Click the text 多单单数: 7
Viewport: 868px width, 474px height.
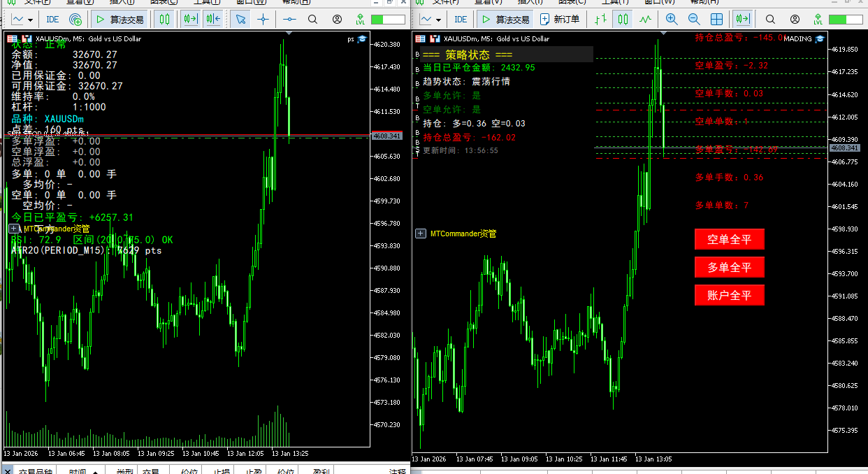click(721, 206)
